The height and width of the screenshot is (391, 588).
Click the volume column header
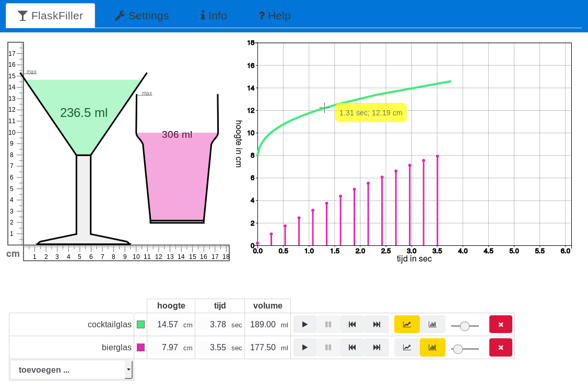[268, 305]
